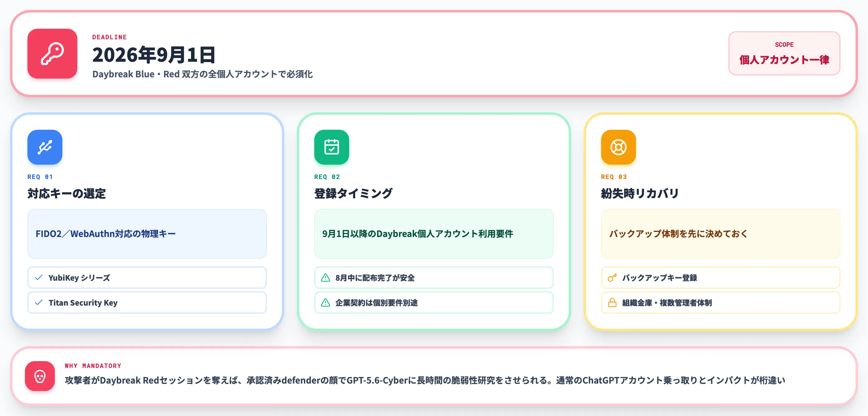The height and width of the screenshot is (416, 868).
Task: Click the REQ 01 label
Action: pyautogui.click(x=40, y=177)
